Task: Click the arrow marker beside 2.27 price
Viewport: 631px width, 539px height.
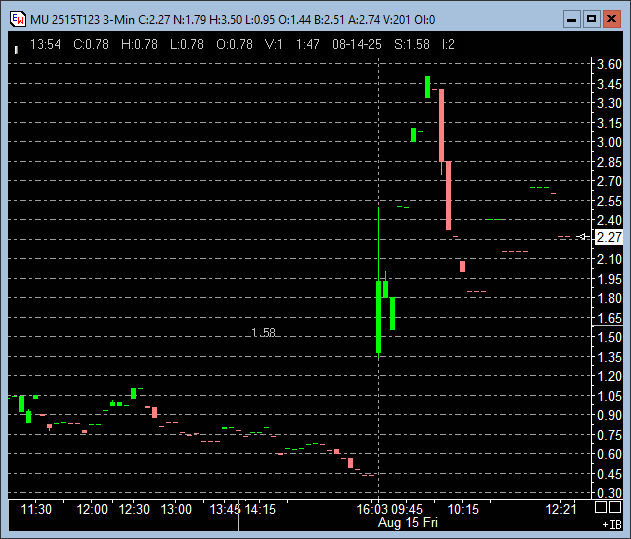Action: click(582, 237)
